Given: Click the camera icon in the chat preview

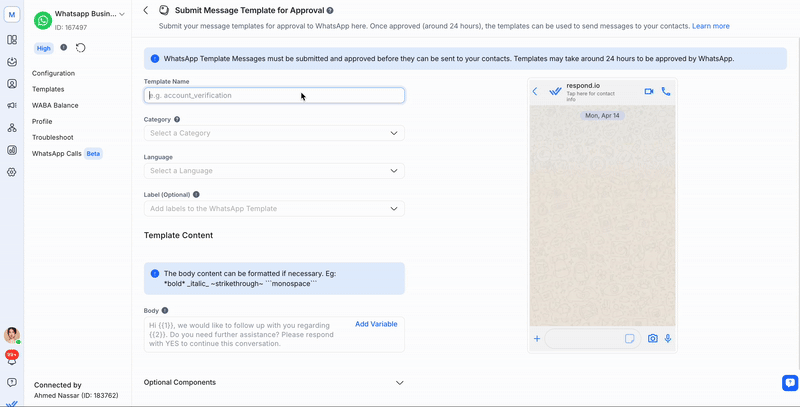Looking at the screenshot, I should pyautogui.click(x=653, y=339).
